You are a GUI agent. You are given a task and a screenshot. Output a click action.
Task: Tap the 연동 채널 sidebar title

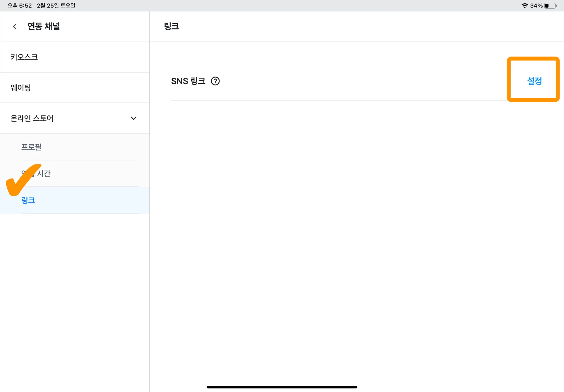(x=44, y=26)
